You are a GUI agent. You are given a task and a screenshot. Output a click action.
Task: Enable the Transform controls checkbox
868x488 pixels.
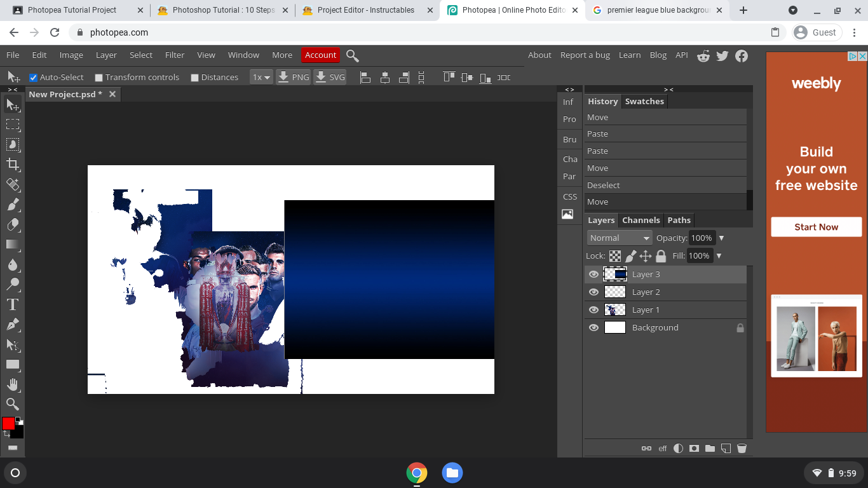[98, 78]
